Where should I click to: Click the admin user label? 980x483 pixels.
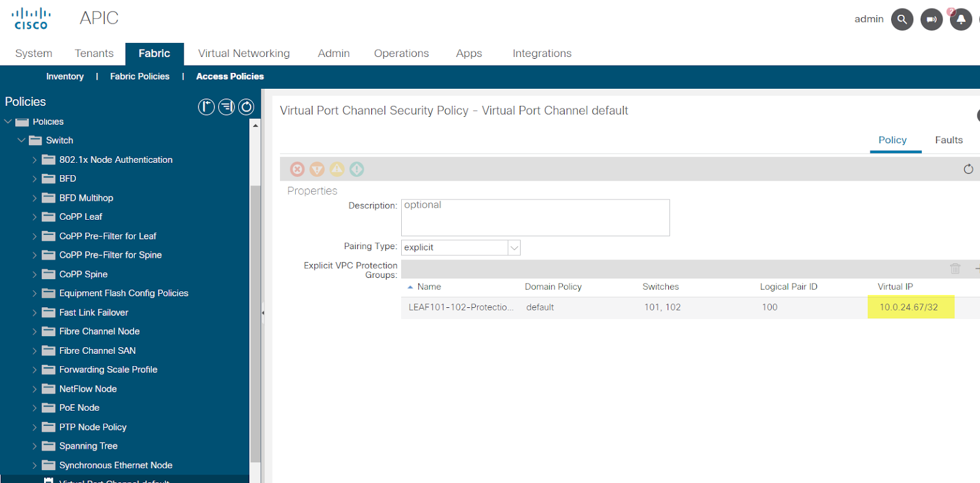tap(869, 19)
